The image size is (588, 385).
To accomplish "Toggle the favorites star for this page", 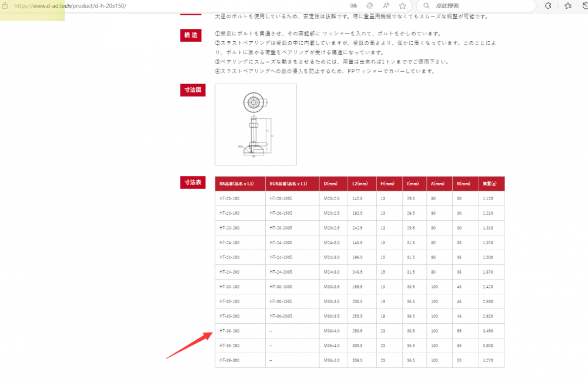I will click(402, 5).
